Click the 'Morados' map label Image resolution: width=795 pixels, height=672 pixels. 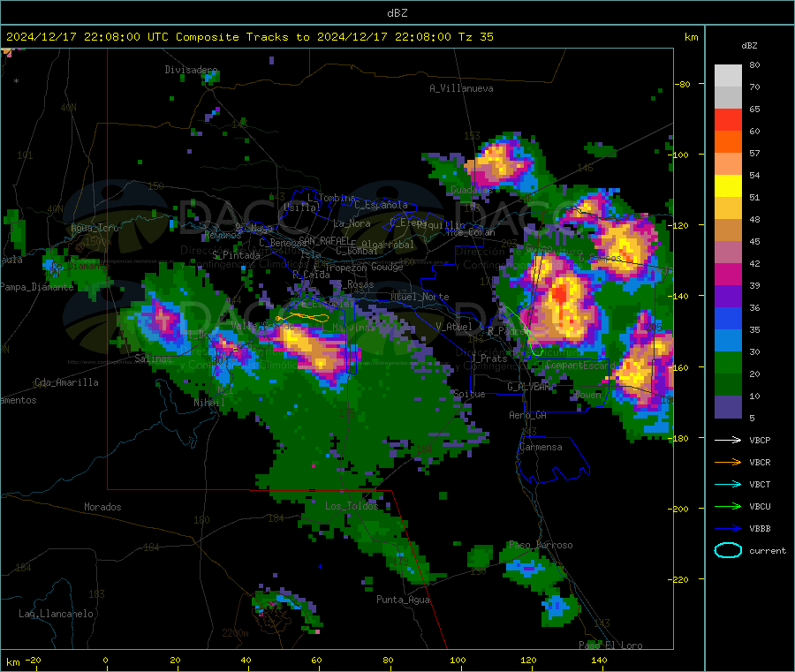[102, 507]
